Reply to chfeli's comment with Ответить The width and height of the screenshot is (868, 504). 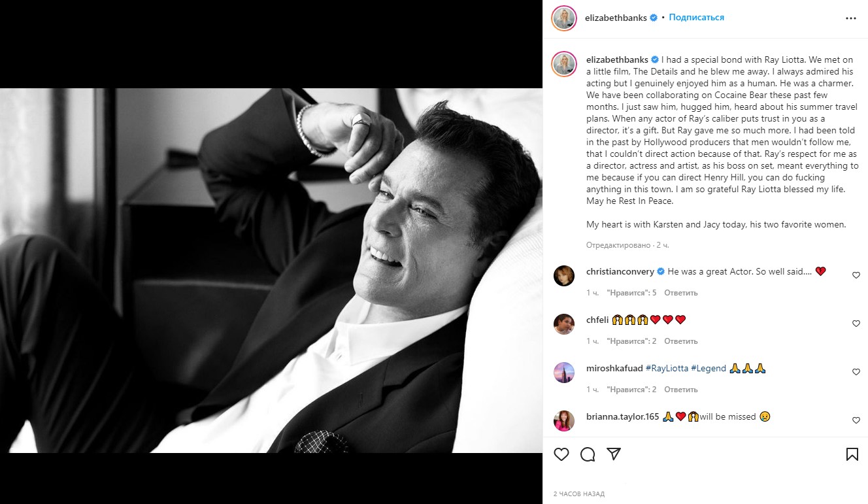click(x=681, y=341)
